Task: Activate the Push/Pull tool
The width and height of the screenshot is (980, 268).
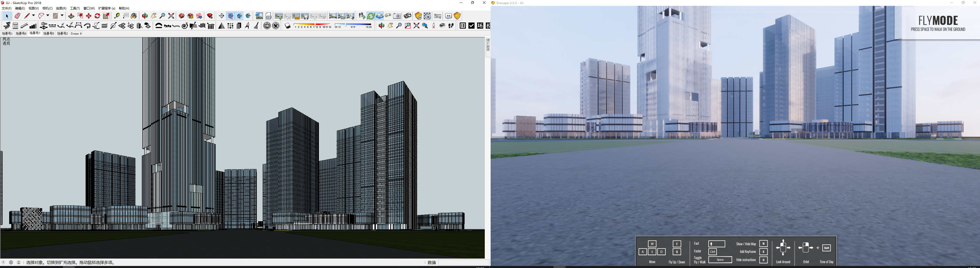Action: point(71,16)
